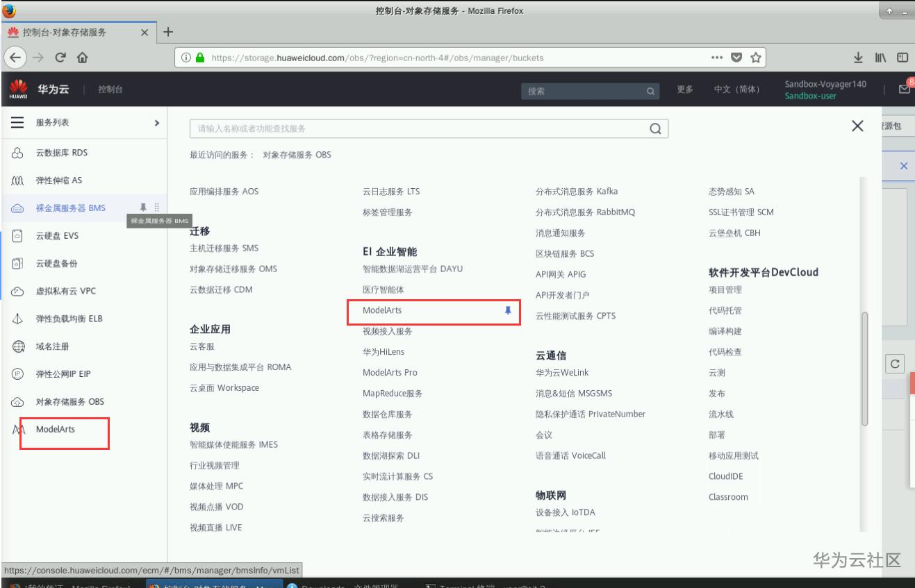Image resolution: width=915 pixels, height=588 pixels.
Task: Open 华为HiLens service link
Action: tap(384, 352)
